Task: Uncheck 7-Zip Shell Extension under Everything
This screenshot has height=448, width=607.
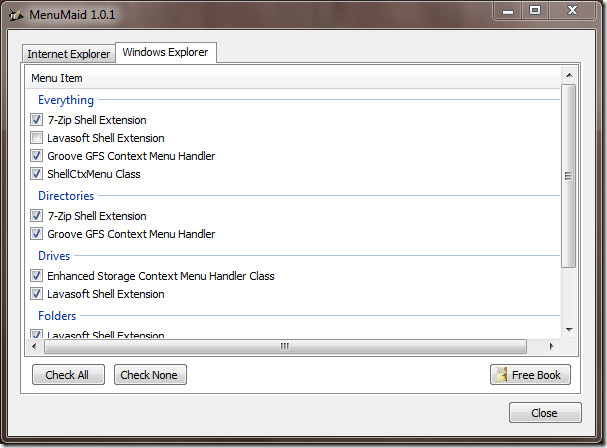Action: pos(36,120)
